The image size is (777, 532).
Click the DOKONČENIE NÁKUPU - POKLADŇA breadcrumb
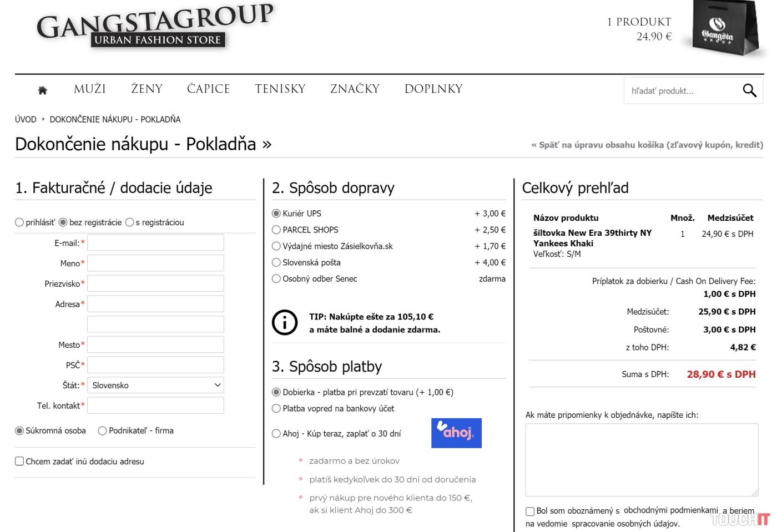coord(115,119)
